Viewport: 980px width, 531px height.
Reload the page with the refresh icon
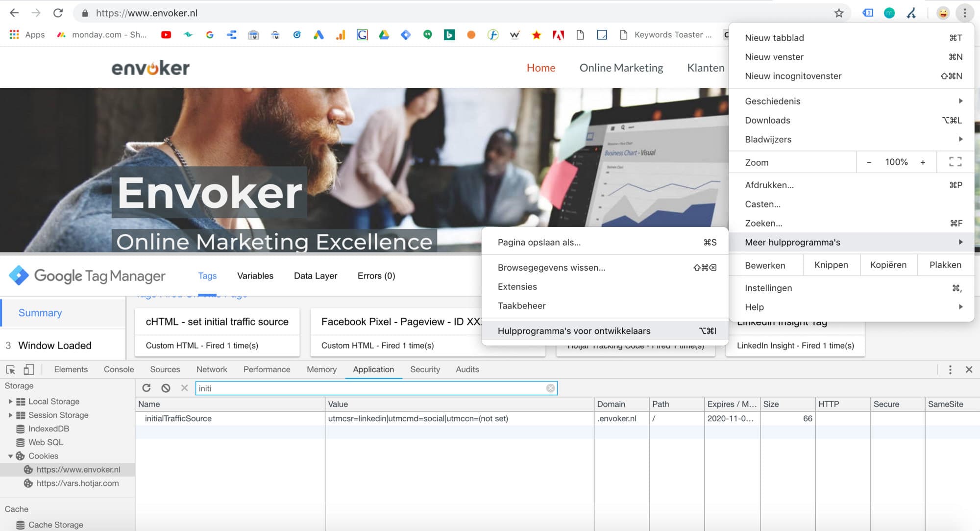click(x=58, y=13)
